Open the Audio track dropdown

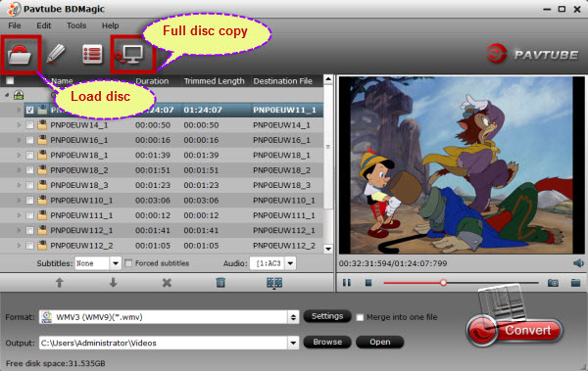(x=290, y=263)
